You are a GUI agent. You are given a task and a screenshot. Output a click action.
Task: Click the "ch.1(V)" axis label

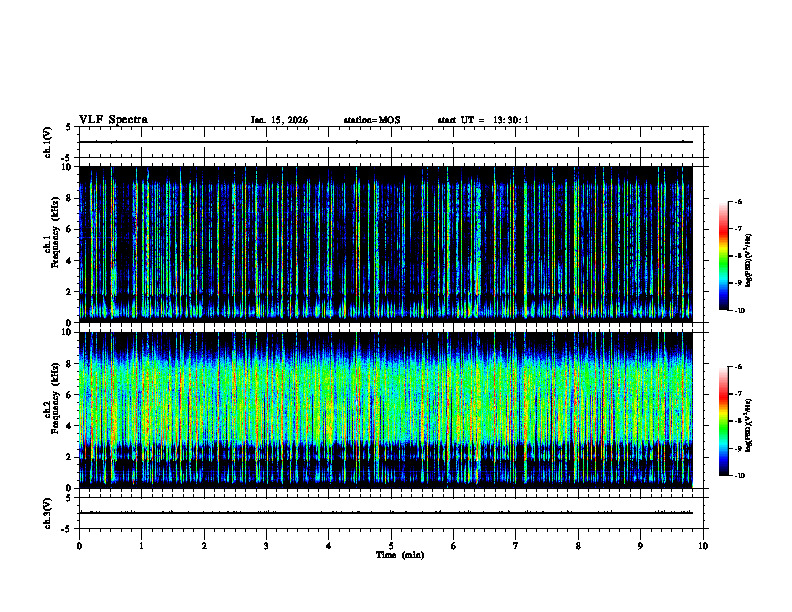click(48, 142)
